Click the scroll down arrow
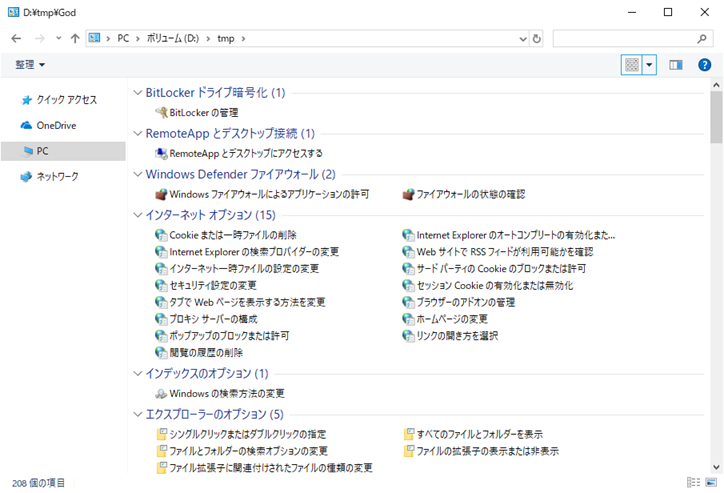The width and height of the screenshot is (724, 493). 716,467
